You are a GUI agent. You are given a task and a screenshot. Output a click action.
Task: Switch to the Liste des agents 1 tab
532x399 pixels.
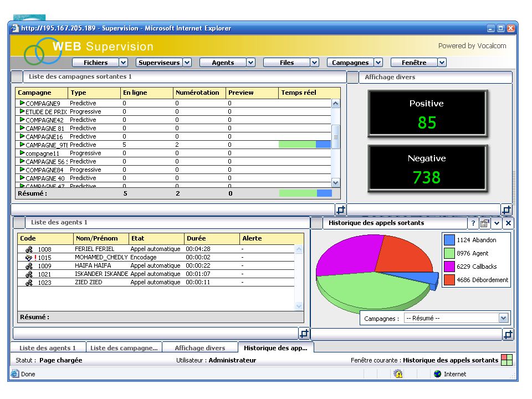[x=48, y=348]
